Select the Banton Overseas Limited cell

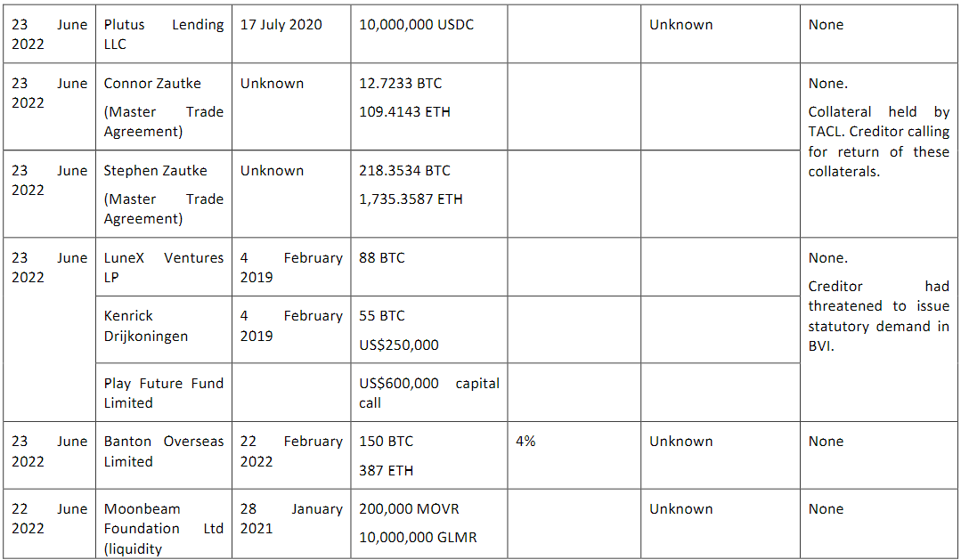pos(164,455)
